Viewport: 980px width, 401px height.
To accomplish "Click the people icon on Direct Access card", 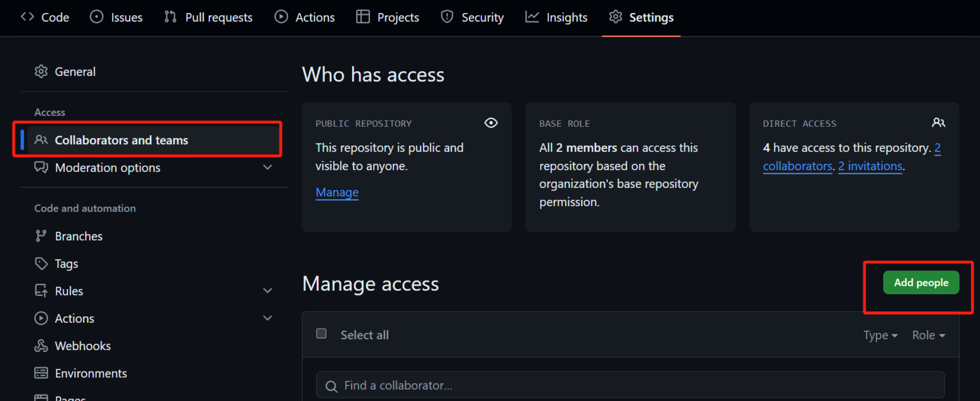I will [x=938, y=123].
